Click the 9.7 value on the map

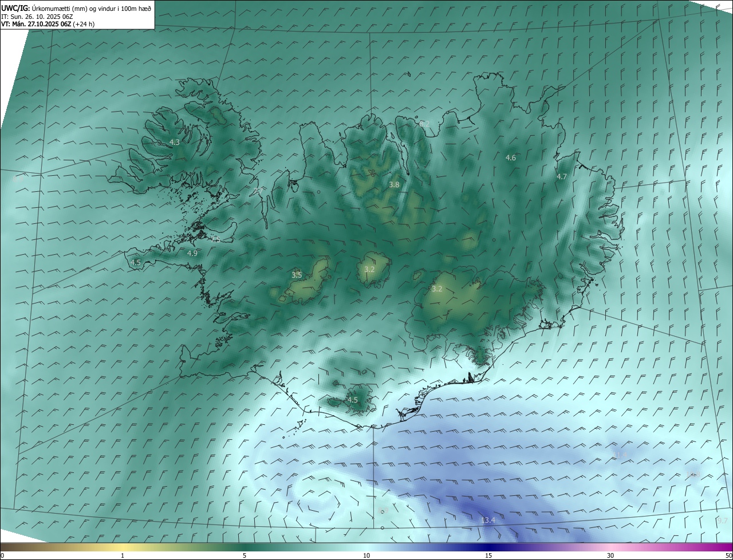(x=722, y=520)
